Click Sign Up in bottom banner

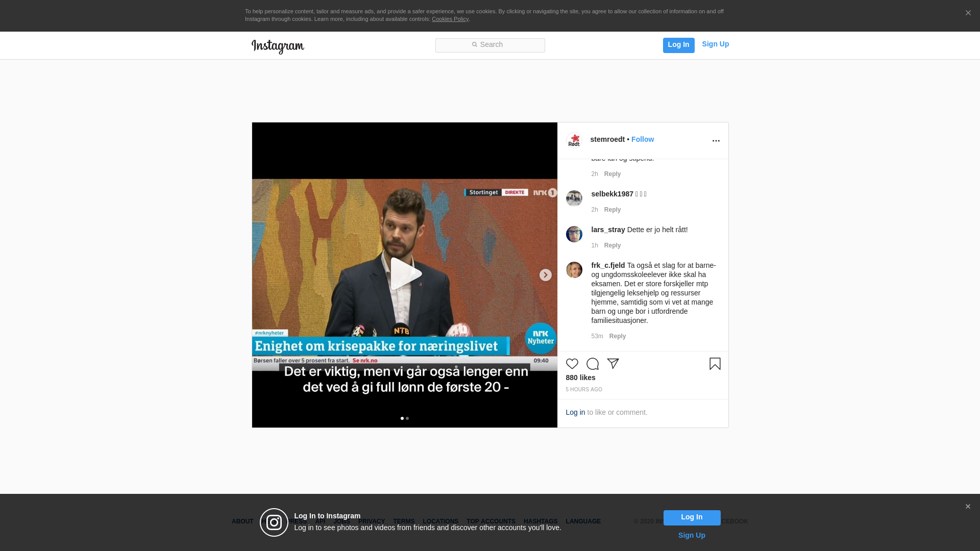[692, 535]
